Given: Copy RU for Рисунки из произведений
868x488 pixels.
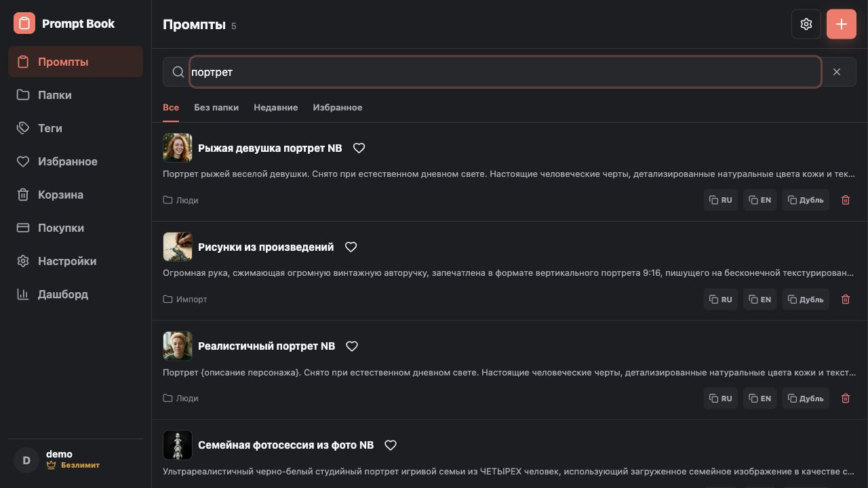Looking at the screenshot, I should (x=720, y=299).
